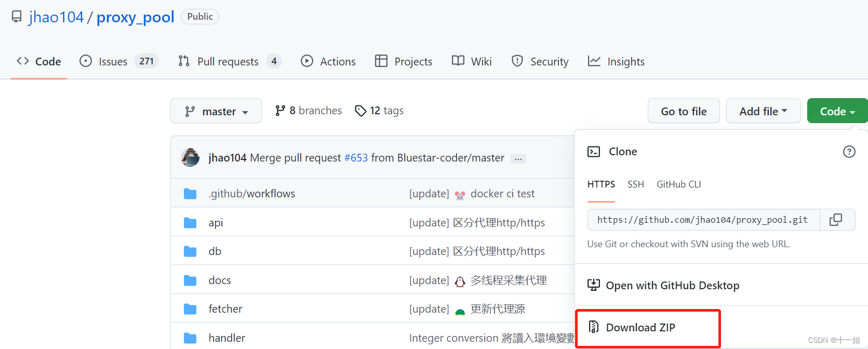Open pull request #653 link
Viewport: 868px width, 349px height.
point(356,158)
